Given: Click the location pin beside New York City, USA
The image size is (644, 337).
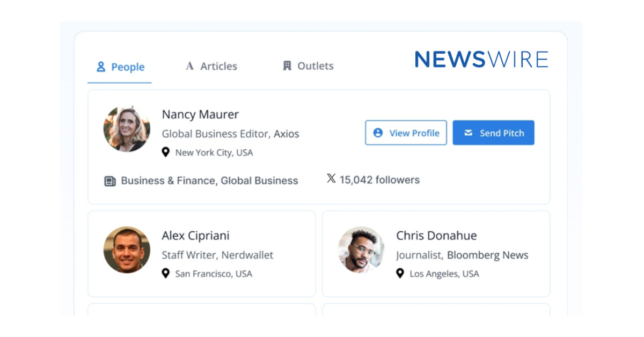Looking at the screenshot, I should [166, 152].
